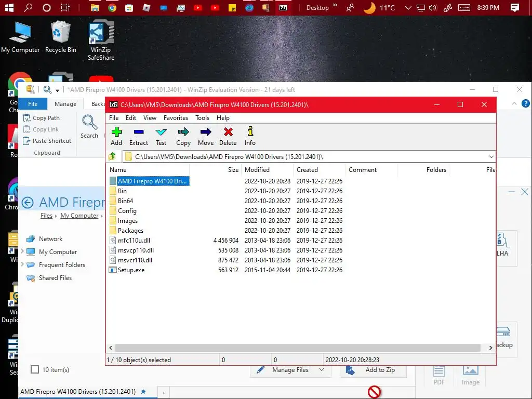Click the Add button in 7-Zip toolbar
The image size is (532, 399).
coord(116,137)
